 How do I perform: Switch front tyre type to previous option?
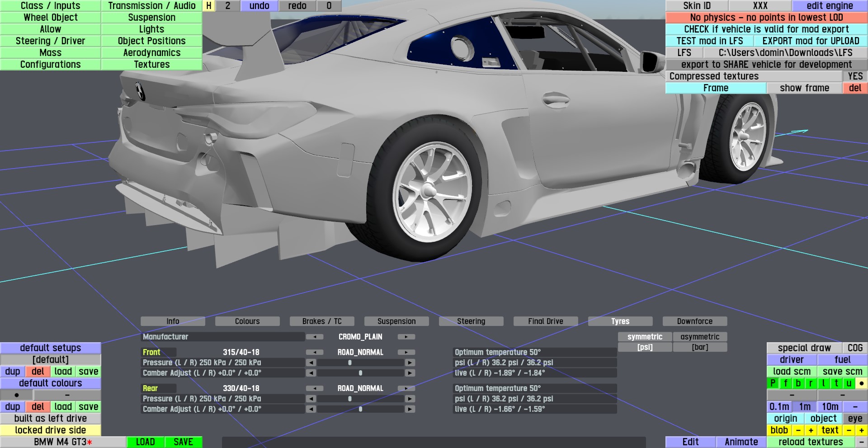pyautogui.click(x=315, y=352)
